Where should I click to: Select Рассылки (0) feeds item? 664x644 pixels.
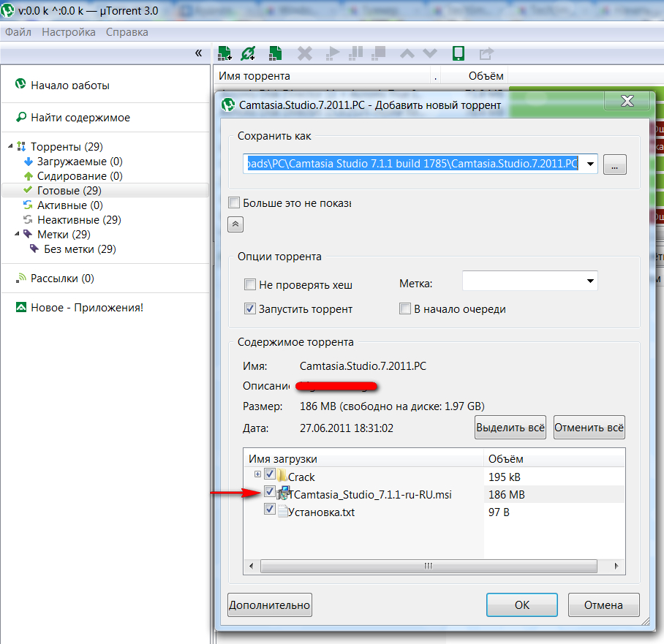tap(62, 279)
